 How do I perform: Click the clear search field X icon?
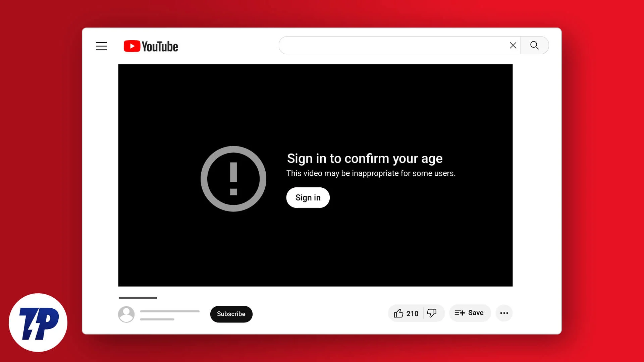pos(512,45)
